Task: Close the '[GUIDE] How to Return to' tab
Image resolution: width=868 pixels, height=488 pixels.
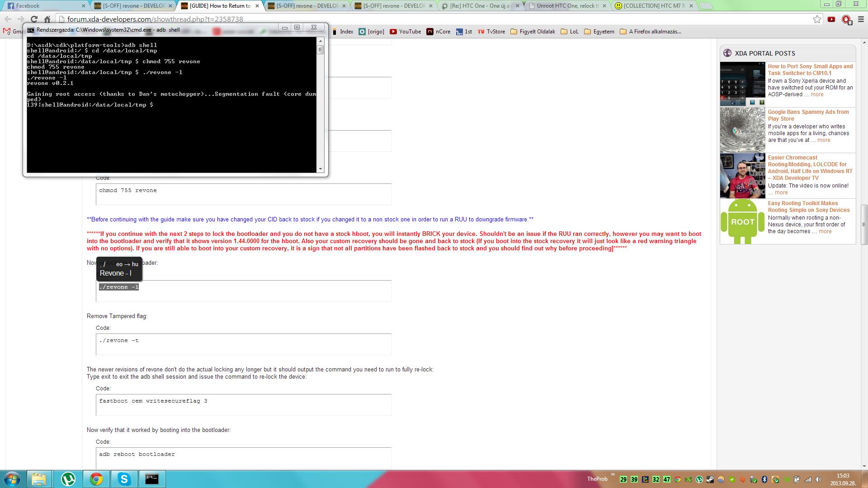Action: click(257, 6)
